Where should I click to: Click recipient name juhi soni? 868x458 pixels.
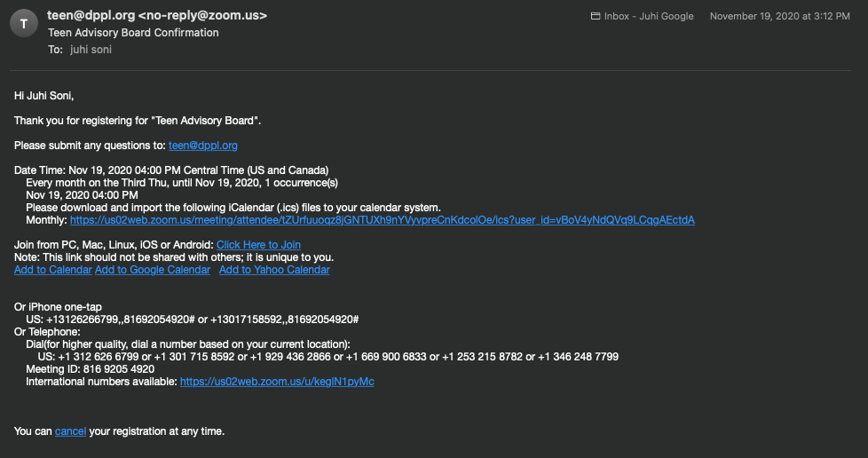91,50
